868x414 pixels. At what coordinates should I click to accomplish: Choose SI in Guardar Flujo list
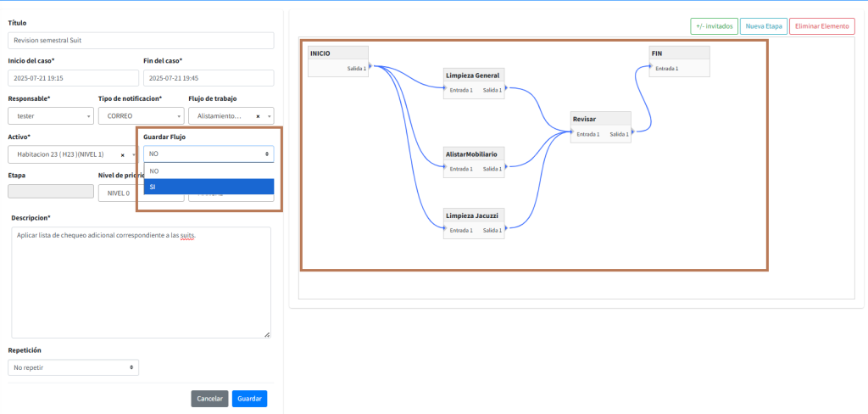[209, 187]
